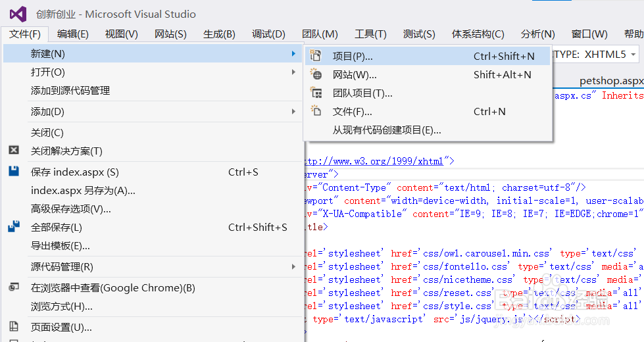Expand the 打开(O) submenu arrow

293,72
